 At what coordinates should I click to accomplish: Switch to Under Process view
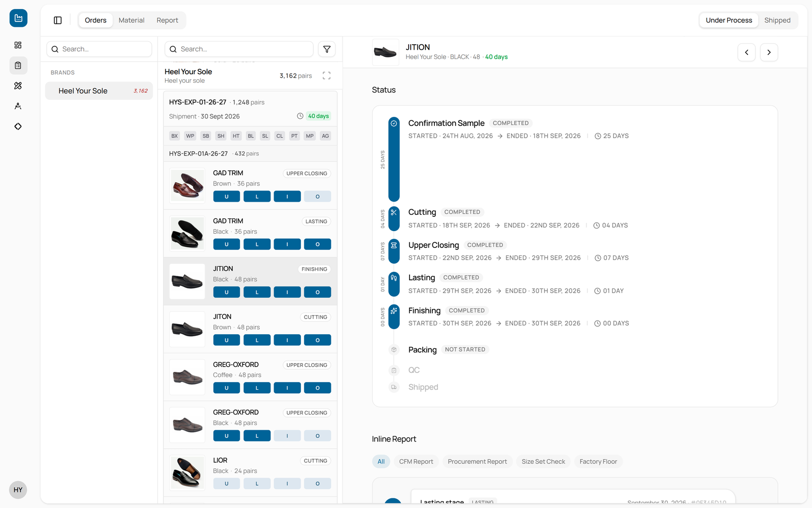click(729, 20)
